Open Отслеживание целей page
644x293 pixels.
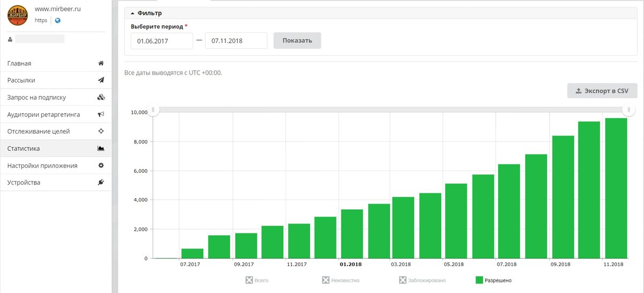56,131
